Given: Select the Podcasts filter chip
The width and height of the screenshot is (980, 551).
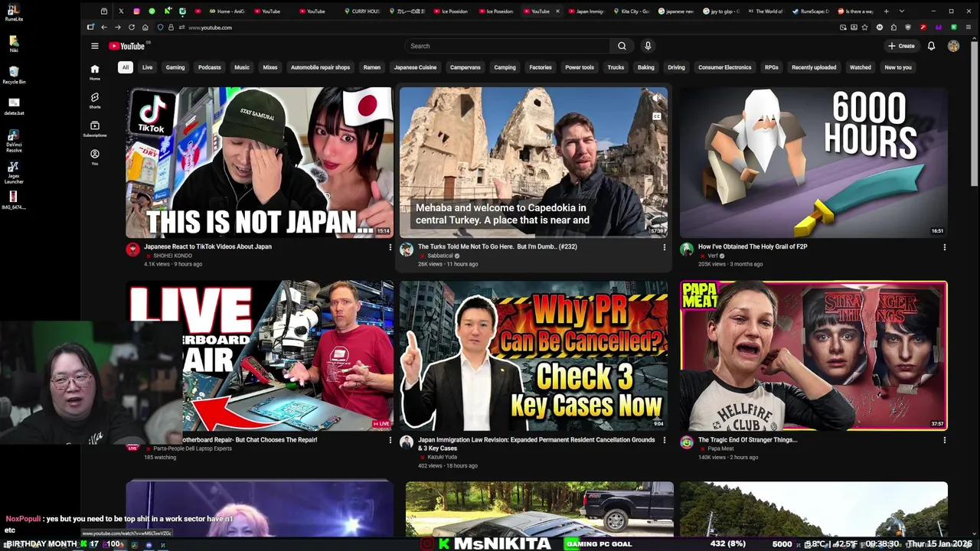Looking at the screenshot, I should click(x=209, y=67).
